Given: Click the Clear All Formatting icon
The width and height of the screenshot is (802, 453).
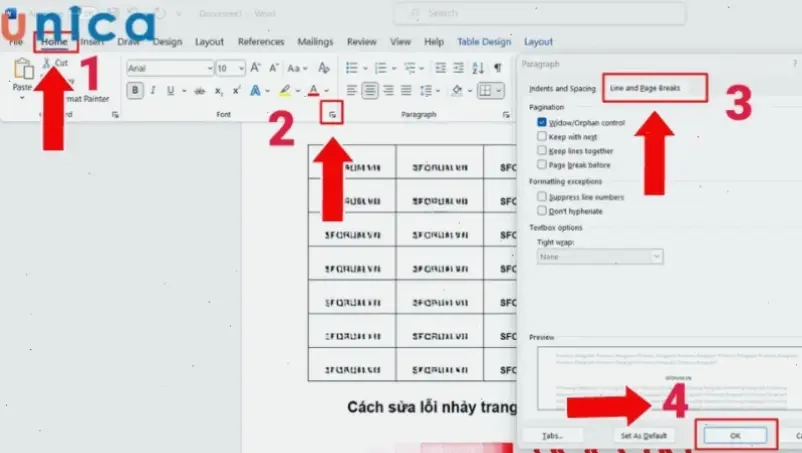Looking at the screenshot, I should click(323, 68).
